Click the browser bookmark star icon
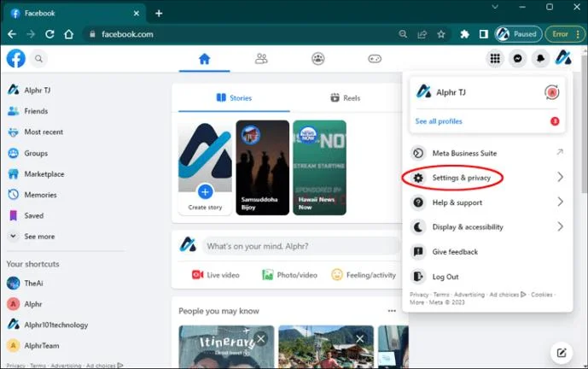 (x=441, y=34)
